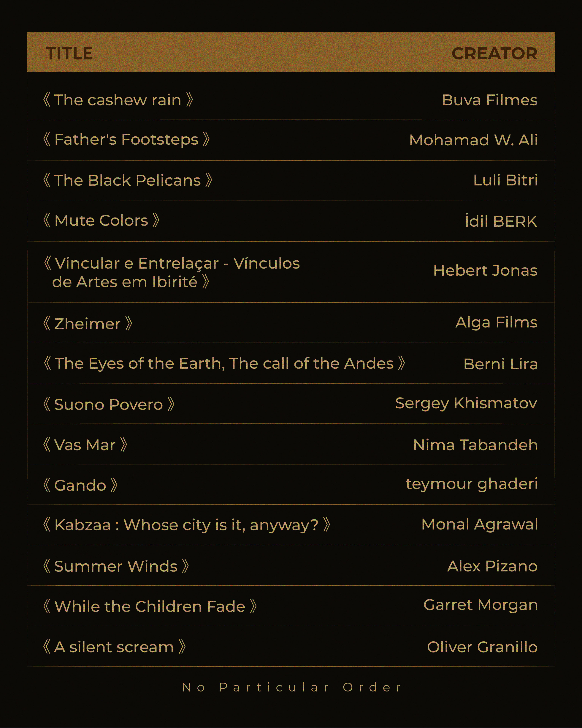Select 'While the Children Fade' title
The image size is (582, 728).
point(150,606)
